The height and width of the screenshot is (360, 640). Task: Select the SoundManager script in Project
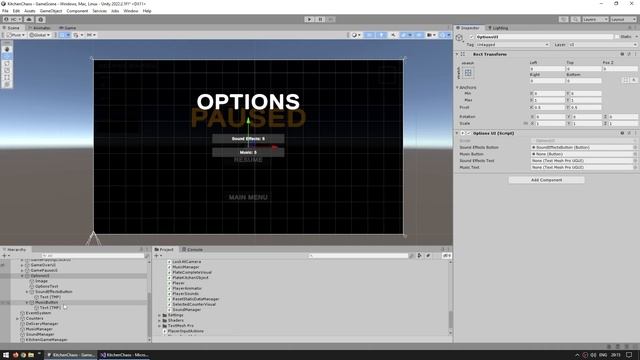186,310
